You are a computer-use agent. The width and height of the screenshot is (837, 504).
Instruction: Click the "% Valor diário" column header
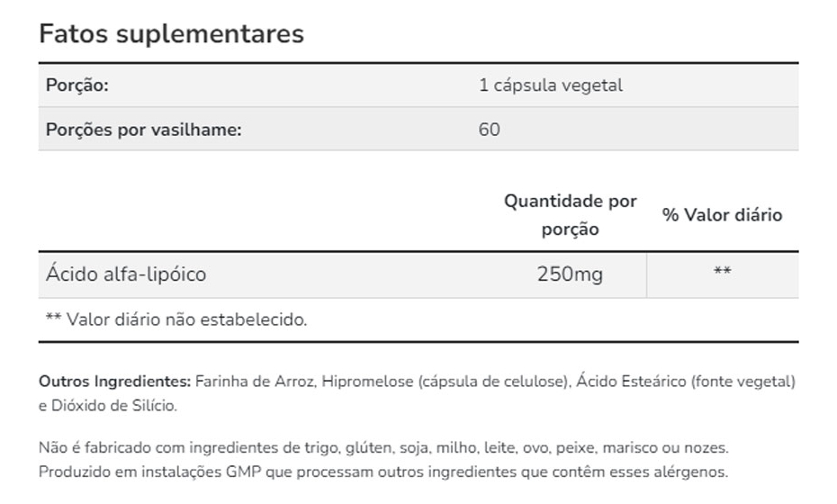pos(722,214)
